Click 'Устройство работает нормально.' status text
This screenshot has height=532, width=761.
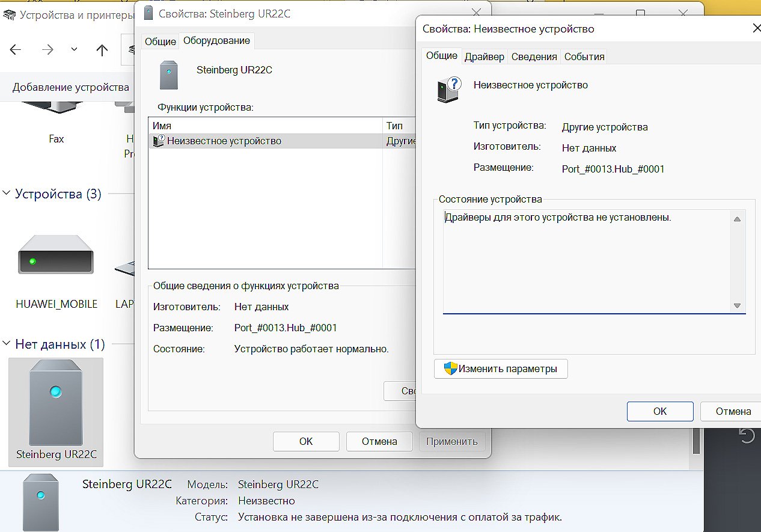[x=312, y=349]
